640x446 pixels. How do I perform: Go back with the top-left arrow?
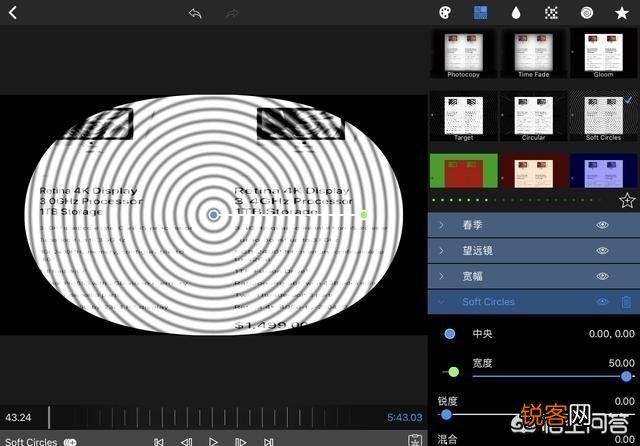tap(13, 13)
